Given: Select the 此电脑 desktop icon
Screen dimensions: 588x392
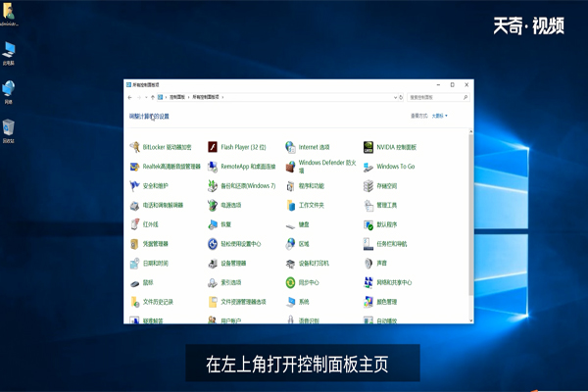Looking at the screenshot, I should pos(9,54).
